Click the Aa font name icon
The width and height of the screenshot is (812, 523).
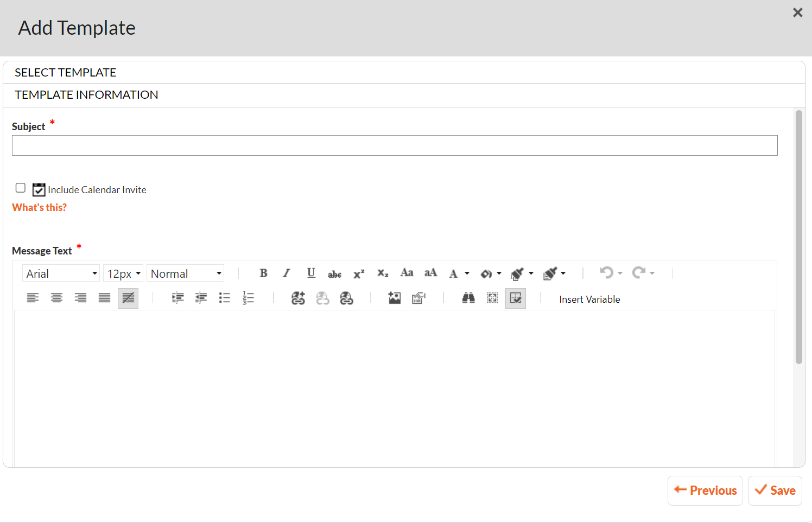407,273
